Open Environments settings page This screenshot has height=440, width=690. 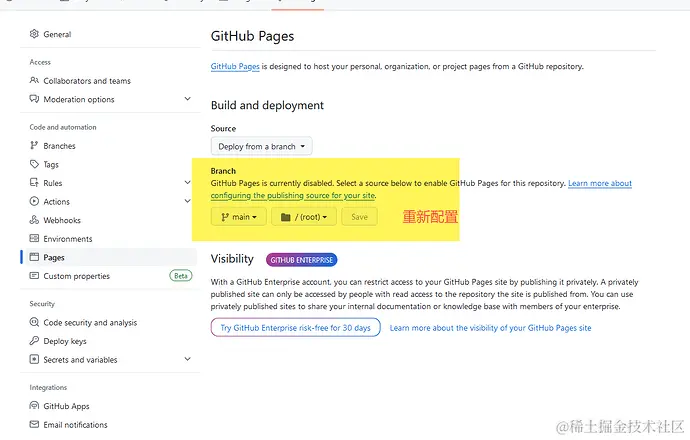pos(68,239)
